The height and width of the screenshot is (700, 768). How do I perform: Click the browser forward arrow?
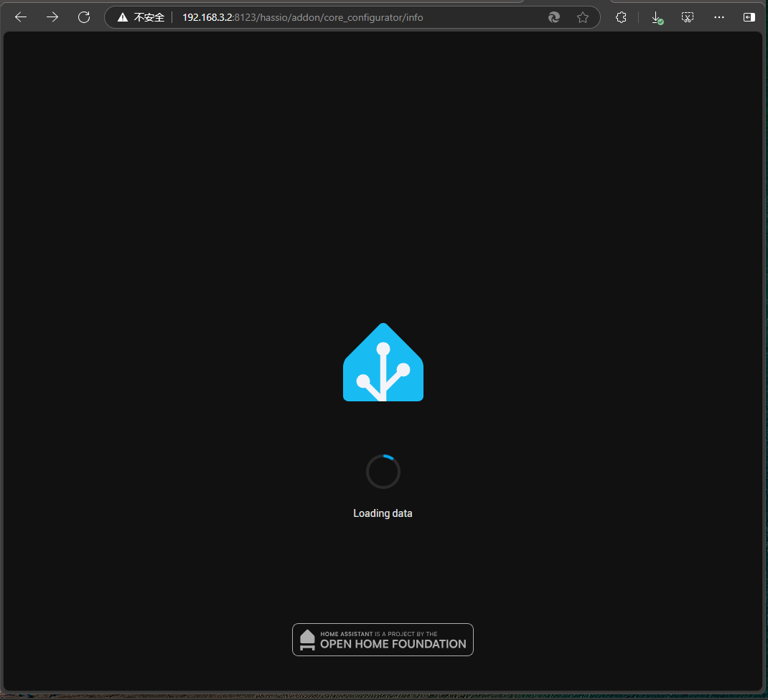[52, 17]
